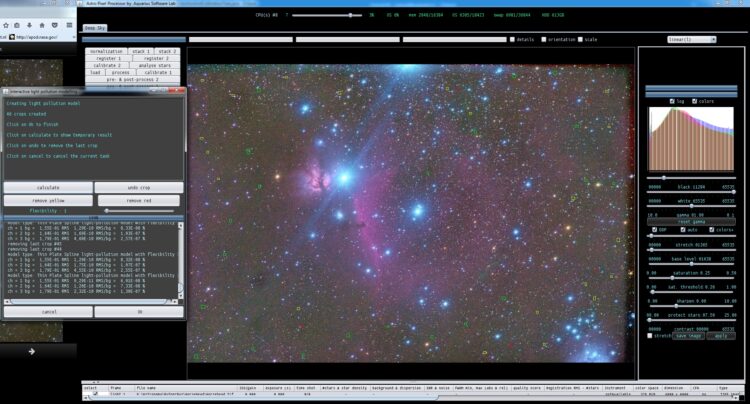
Task: Open the Firefox downloads arrow icon
Action: 29,25
